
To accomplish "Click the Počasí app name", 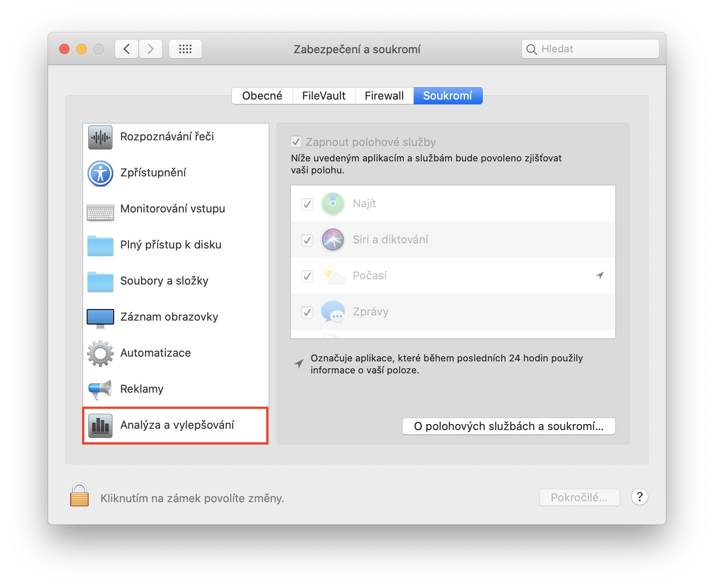I will point(370,276).
